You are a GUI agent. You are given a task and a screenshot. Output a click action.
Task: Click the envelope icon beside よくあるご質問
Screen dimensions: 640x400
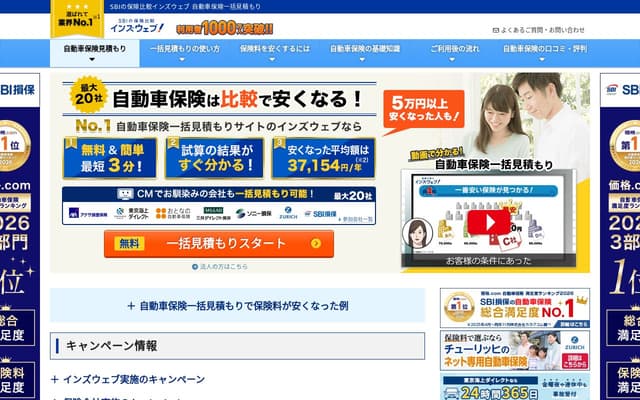coord(496,30)
